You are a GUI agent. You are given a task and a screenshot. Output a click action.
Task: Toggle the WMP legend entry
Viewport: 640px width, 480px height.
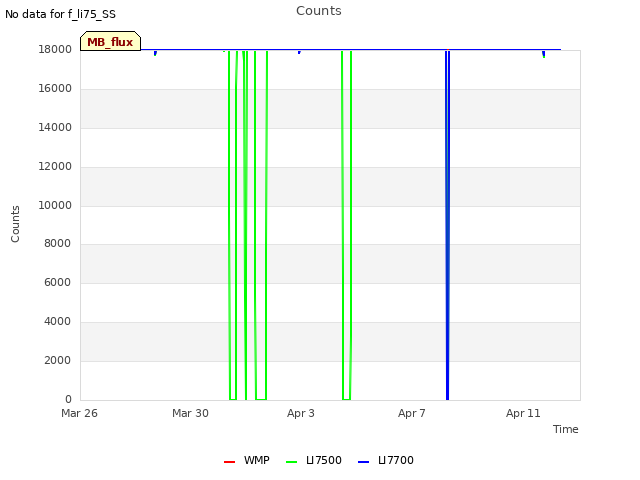coord(247,460)
